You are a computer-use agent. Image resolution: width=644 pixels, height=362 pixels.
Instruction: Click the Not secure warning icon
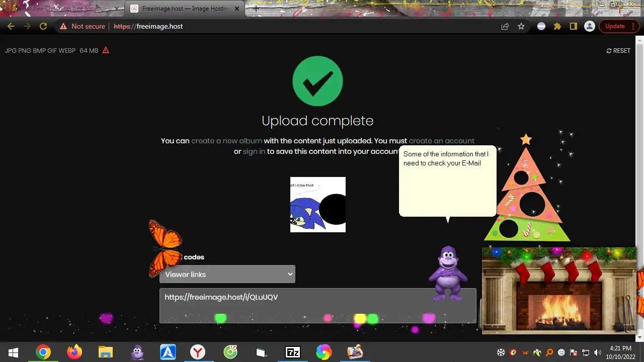(x=63, y=26)
